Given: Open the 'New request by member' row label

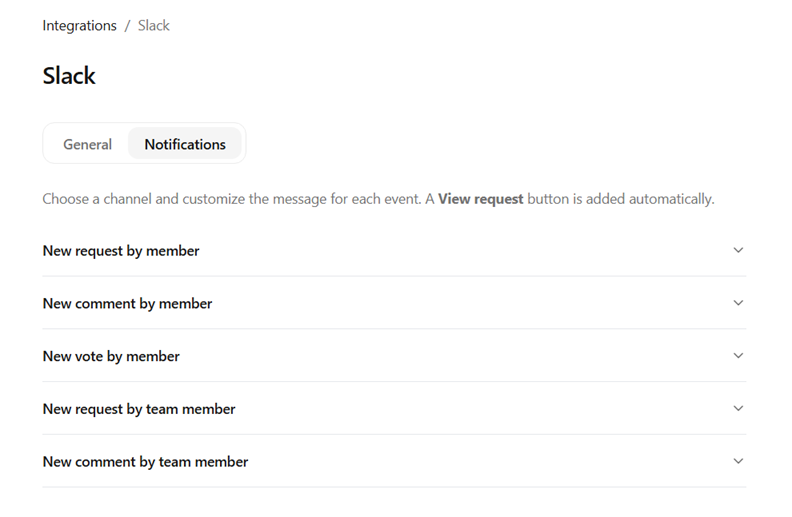Looking at the screenshot, I should 121,251.
